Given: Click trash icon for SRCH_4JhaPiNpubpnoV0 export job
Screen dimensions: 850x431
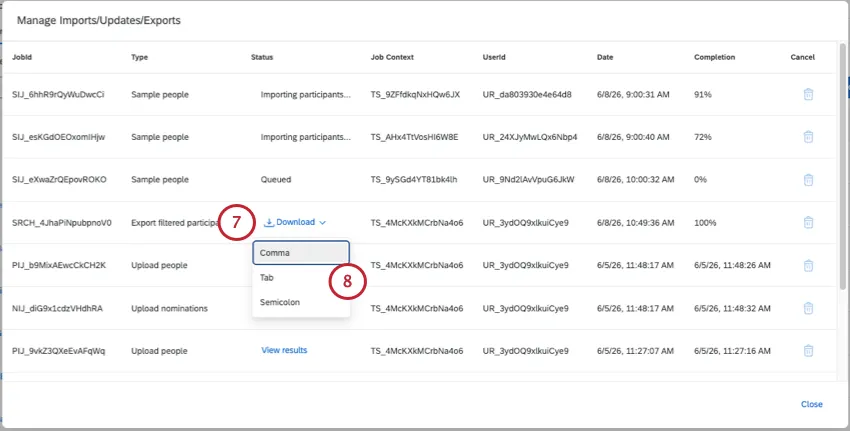Looking at the screenshot, I should [808, 222].
